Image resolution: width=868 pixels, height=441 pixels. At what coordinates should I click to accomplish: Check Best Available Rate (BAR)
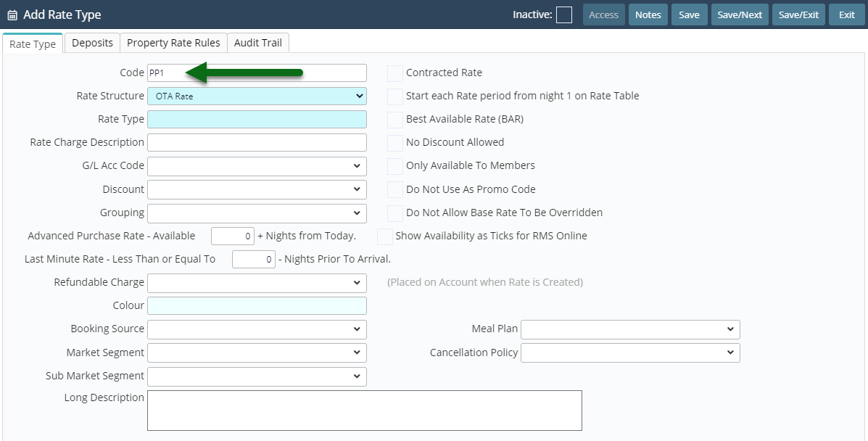click(x=395, y=120)
